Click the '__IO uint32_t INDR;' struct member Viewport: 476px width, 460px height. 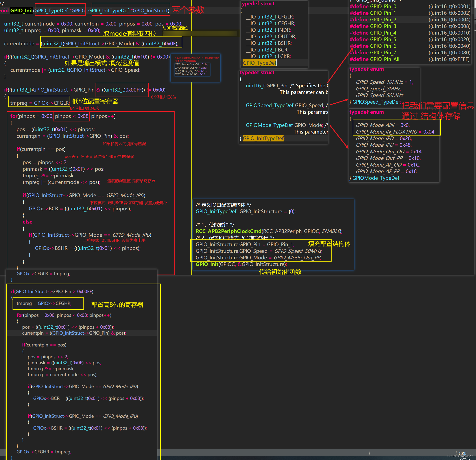click(x=268, y=30)
